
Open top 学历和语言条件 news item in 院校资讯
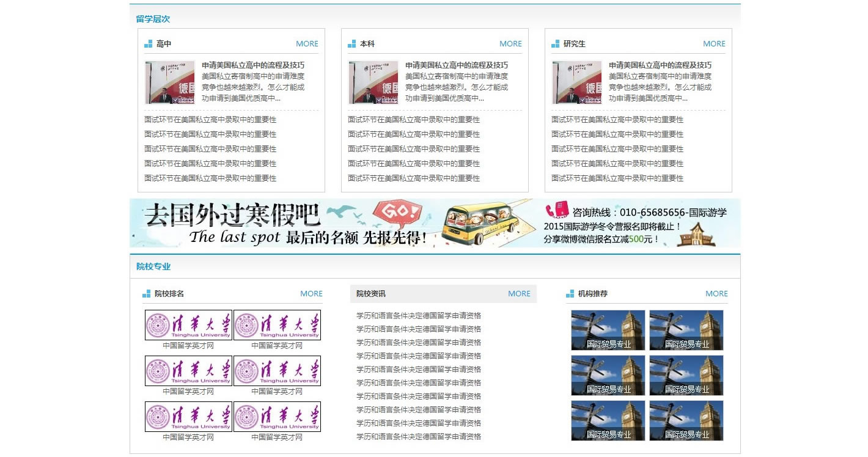point(419,315)
